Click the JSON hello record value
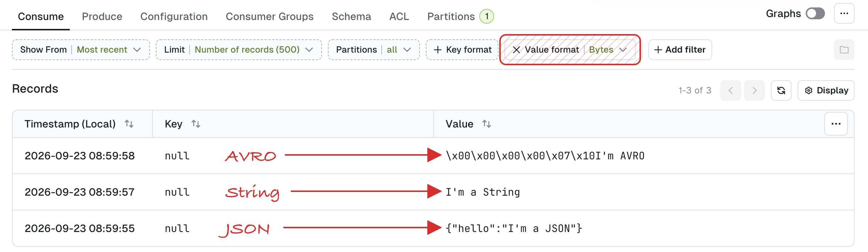This screenshot has width=868, height=252. (514, 228)
